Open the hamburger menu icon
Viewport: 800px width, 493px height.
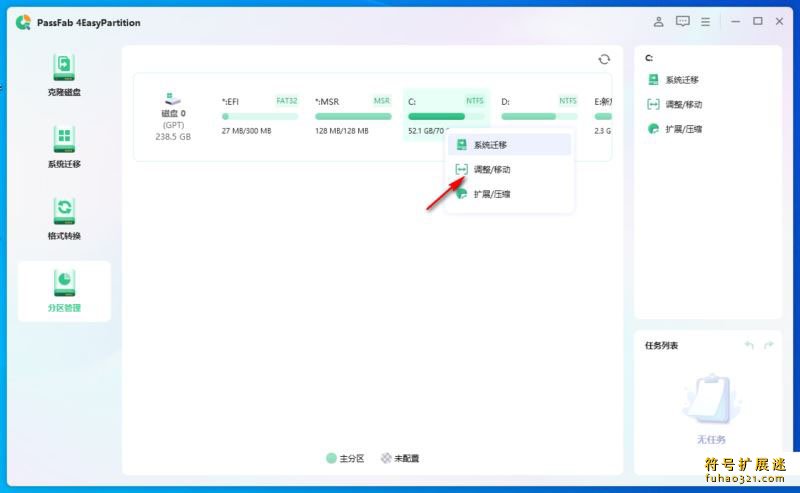pyautogui.click(x=705, y=21)
